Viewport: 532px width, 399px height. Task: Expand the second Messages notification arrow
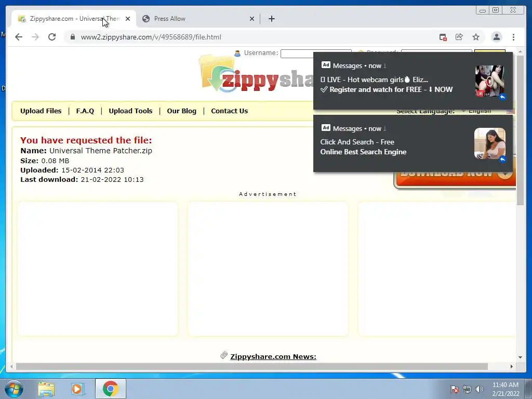point(385,129)
